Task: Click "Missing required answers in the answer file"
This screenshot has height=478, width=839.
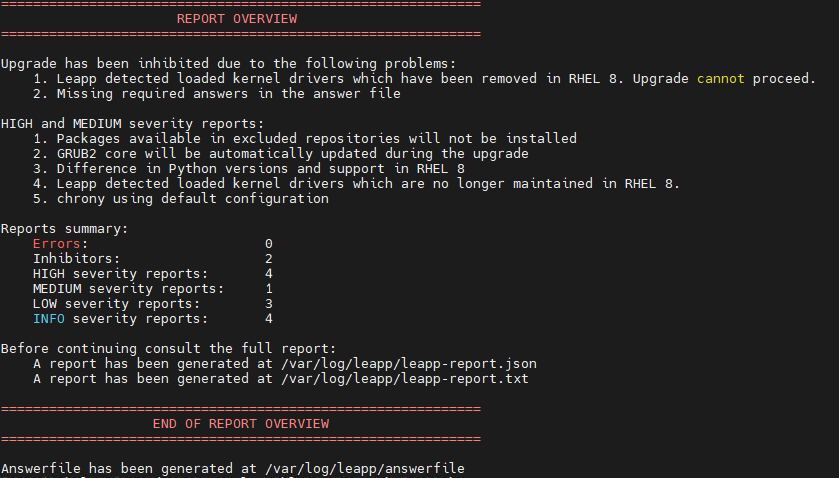Action: click(x=228, y=94)
